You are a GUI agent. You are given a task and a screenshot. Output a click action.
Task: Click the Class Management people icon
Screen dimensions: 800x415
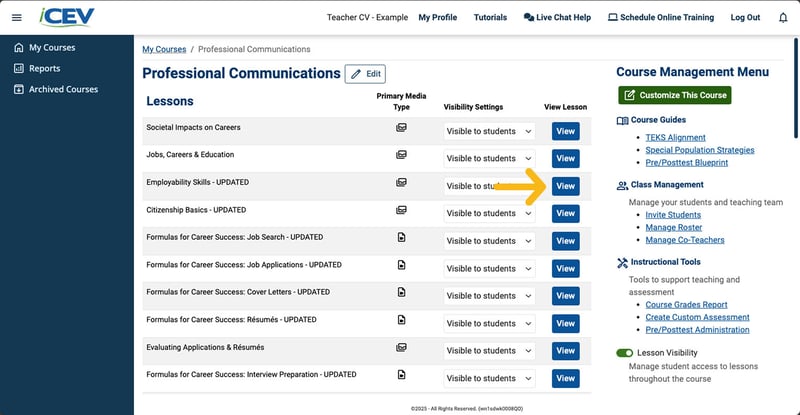622,185
